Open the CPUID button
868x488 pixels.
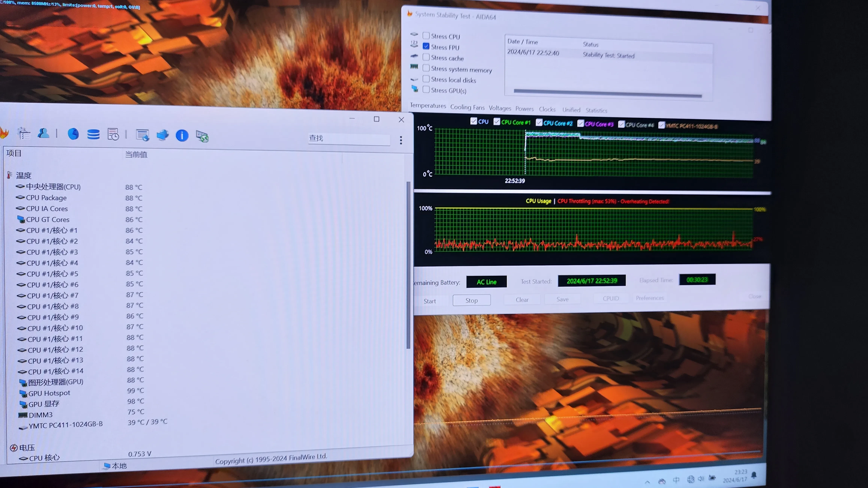pyautogui.click(x=611, y=298)
